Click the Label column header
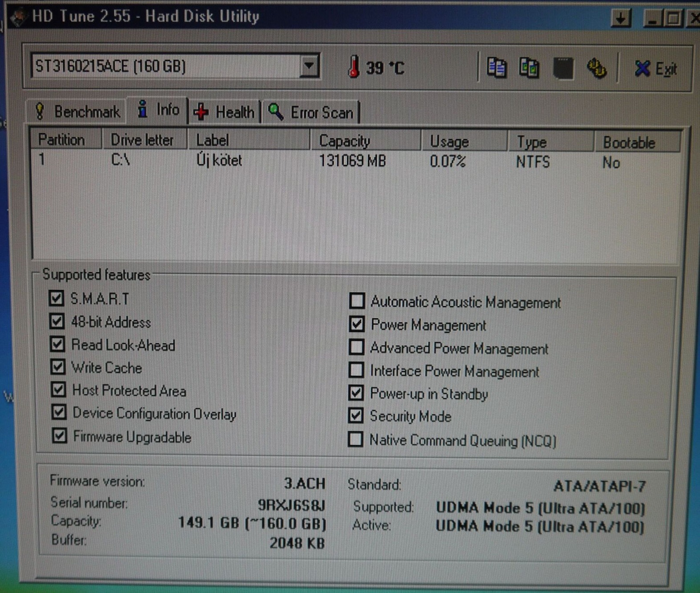 coord(248,141)
